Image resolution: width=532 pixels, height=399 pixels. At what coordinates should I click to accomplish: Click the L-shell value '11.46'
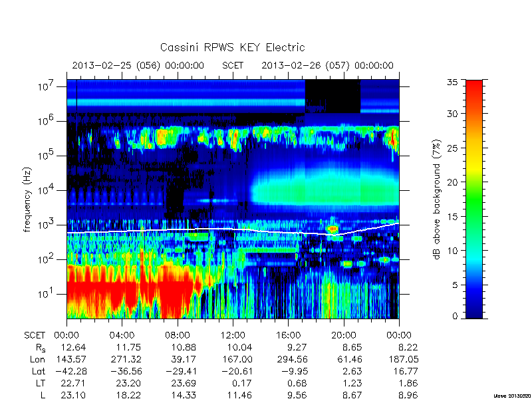click(239, 395)
